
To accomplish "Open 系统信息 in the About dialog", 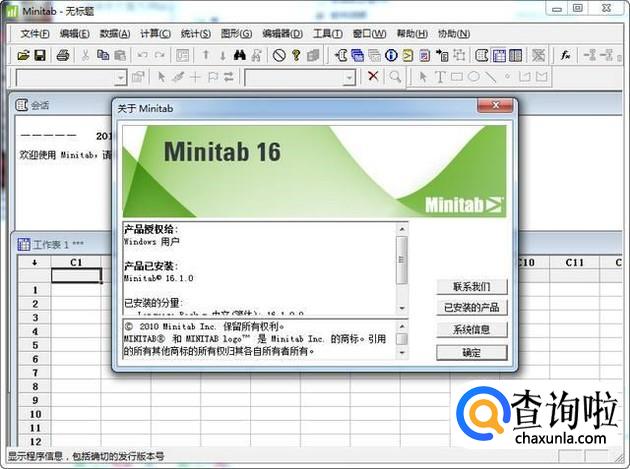I will tap(472, 330).
